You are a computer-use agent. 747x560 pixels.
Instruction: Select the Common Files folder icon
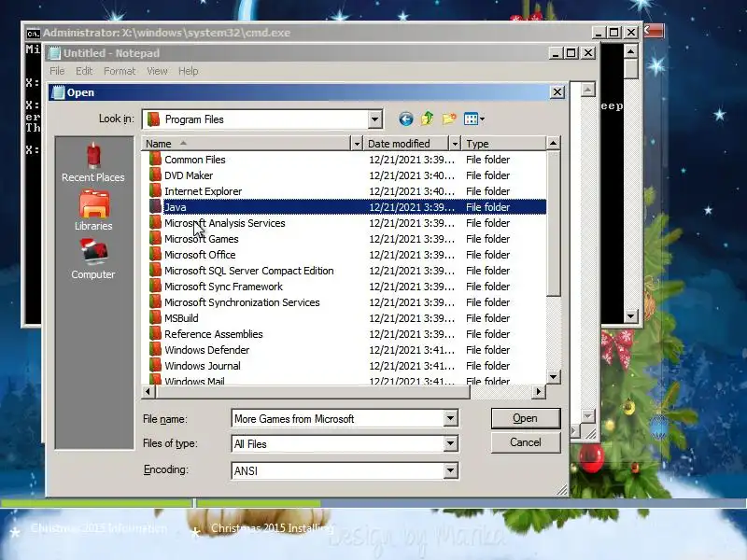(155, 159)
